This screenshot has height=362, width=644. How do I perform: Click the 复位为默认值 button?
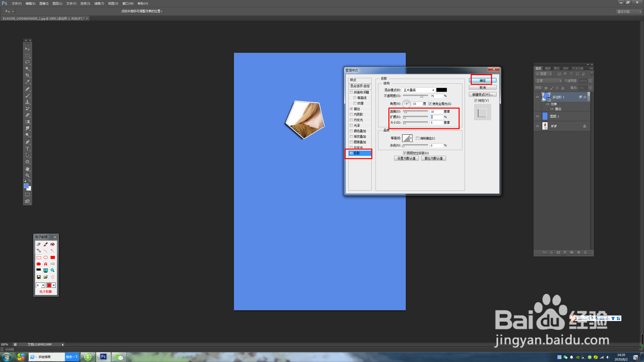point(433,158)
